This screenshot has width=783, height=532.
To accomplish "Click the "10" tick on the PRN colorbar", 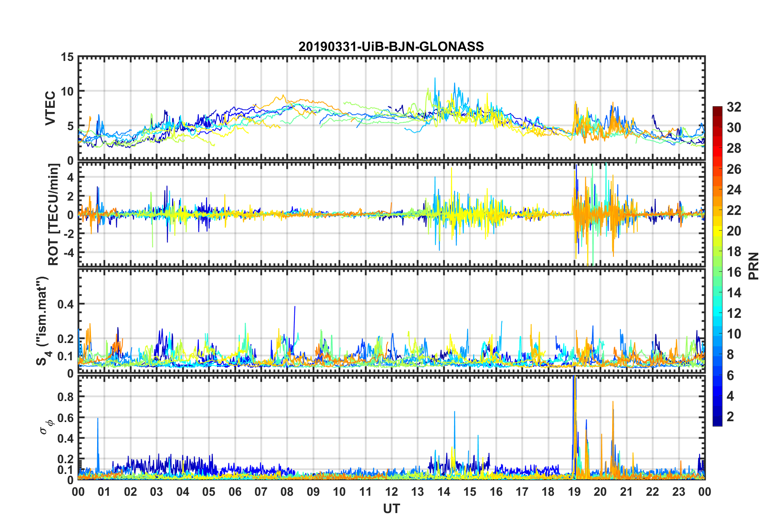I will [734, 334].
